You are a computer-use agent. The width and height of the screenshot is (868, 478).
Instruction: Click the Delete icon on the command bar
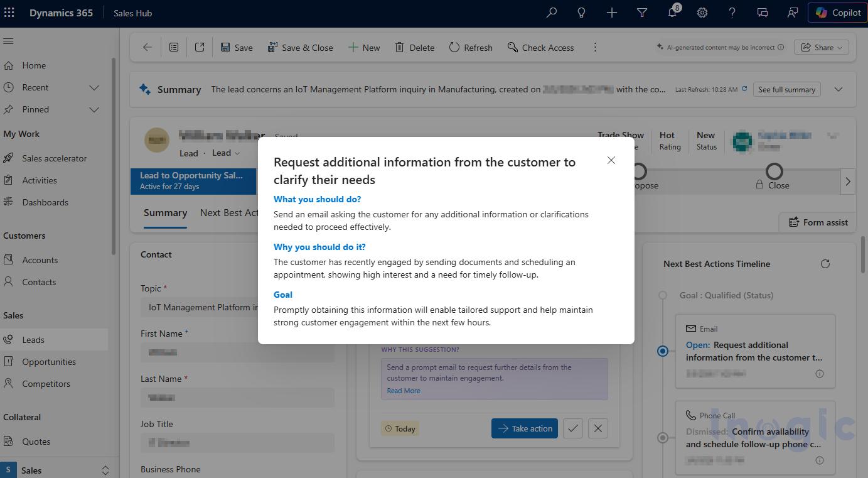tap(414, 47)
